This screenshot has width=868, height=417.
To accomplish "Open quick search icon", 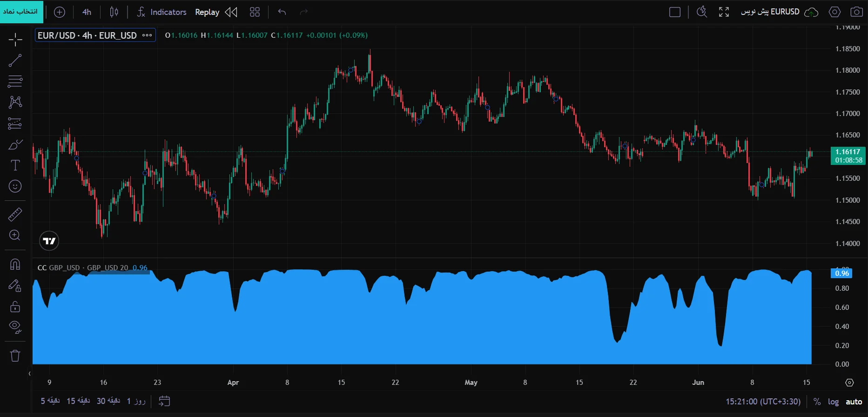I will 702,12.
